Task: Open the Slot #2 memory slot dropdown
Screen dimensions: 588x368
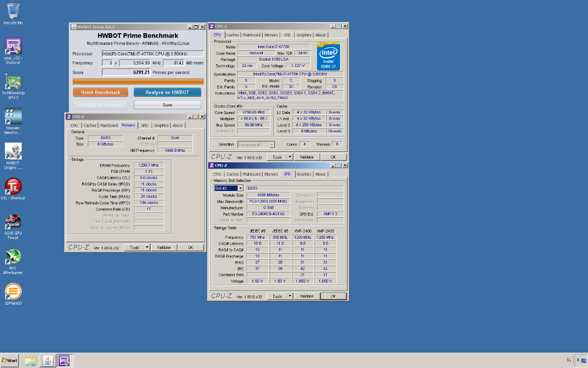Action: point(240,188)
